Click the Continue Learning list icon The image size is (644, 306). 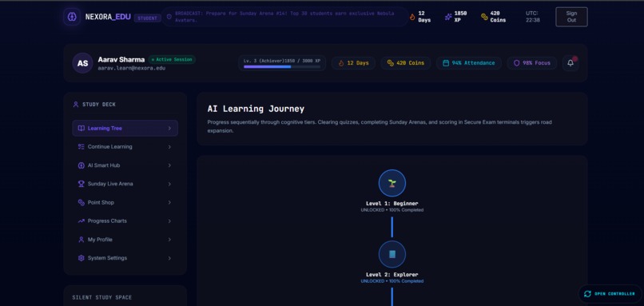81,147
